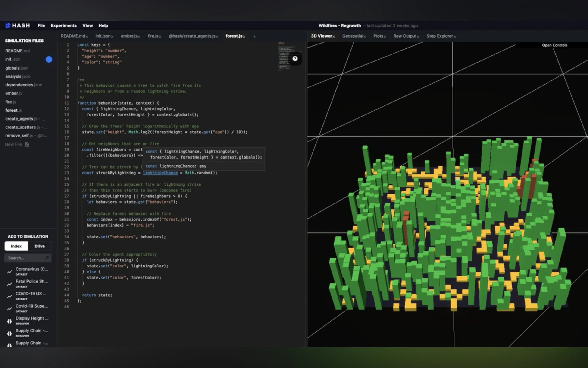
Task: Click the New File document icon
Action: pyautogui.click(x=27, y=145)
